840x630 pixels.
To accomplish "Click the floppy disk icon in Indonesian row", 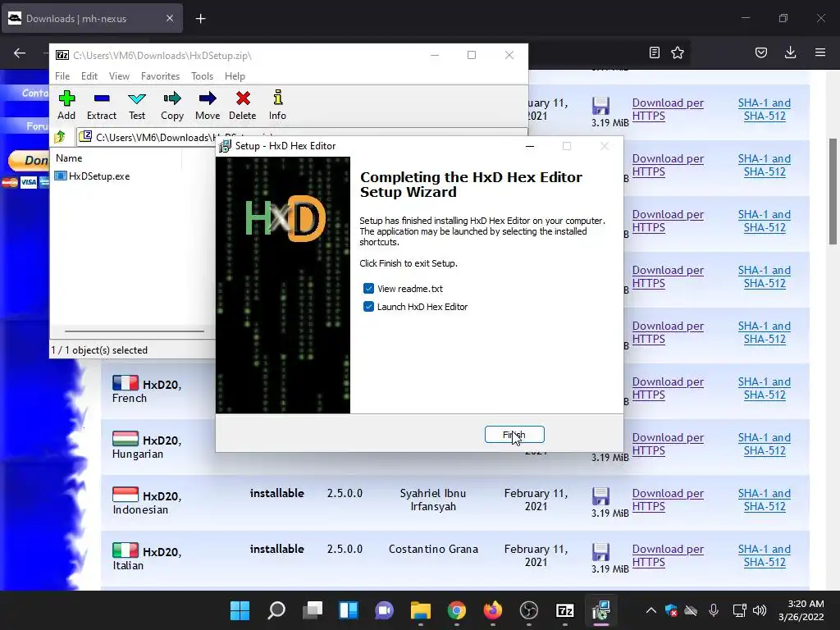I will 600,496.
